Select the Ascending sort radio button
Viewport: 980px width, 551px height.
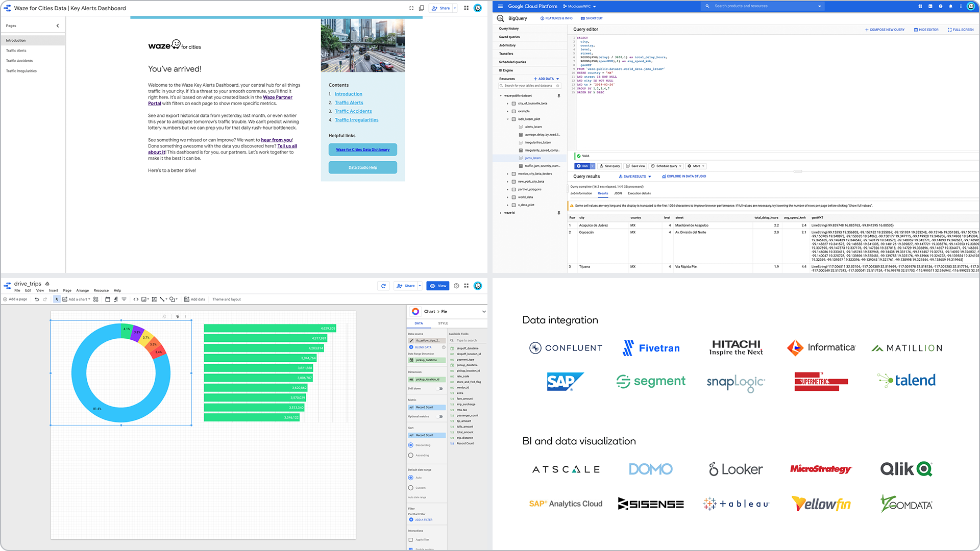coord(411,455)
